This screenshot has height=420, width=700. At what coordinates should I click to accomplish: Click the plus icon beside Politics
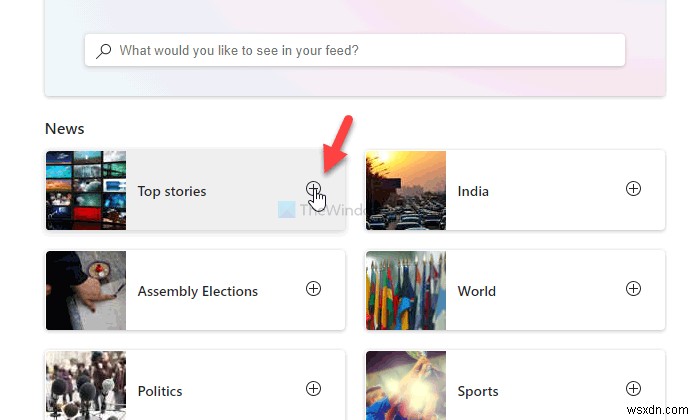(x=313, y=389)
